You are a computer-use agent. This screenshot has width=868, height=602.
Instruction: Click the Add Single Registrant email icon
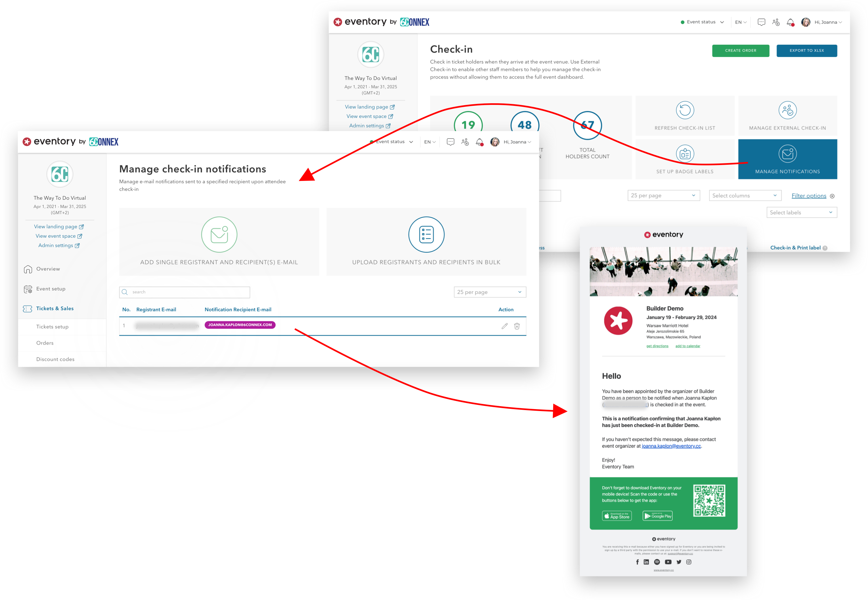pos(218,235)
